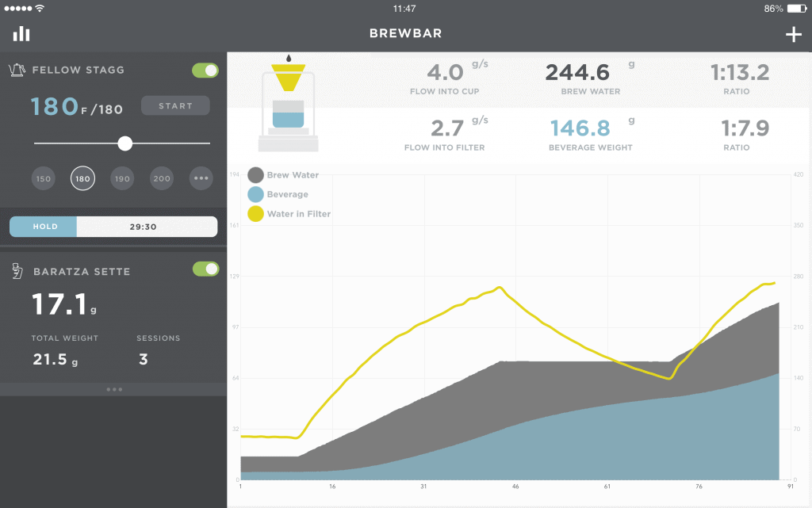812x508 pixels.
Task: Tap the plus icon to add device
Action: (x=793, y=34)
